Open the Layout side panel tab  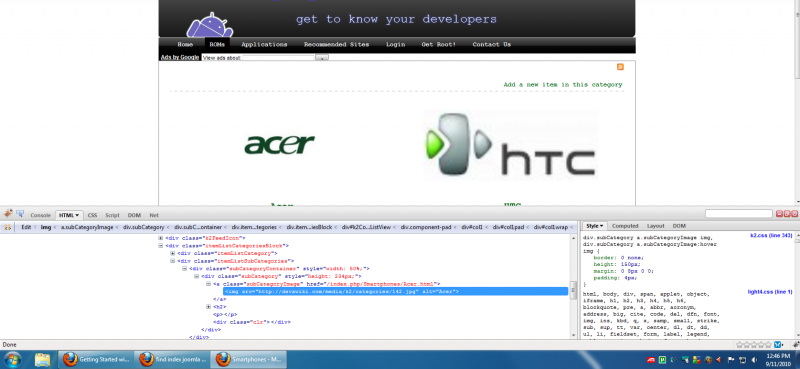pos(656,226)
